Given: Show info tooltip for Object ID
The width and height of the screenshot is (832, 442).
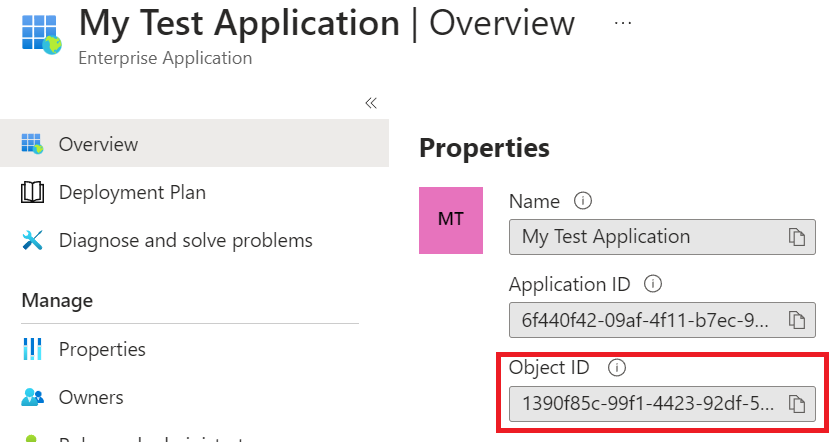Looking at the screenshot, I should point(617,368).
